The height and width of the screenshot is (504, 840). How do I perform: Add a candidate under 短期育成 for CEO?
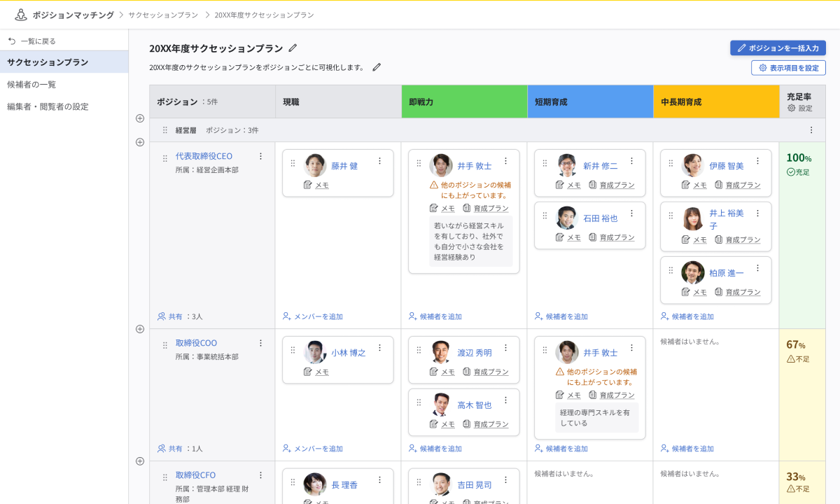click(561, 316)
